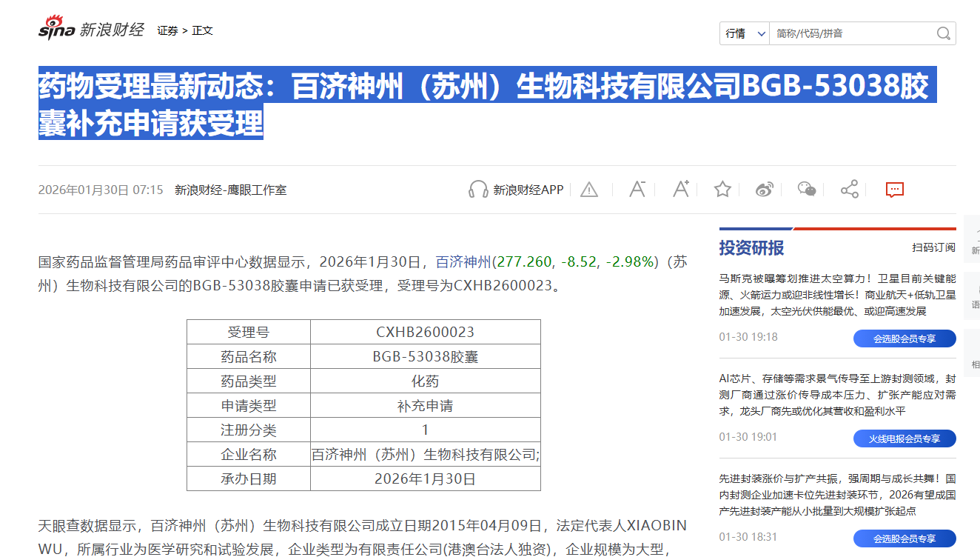Click table cell CXHB2600023
980x557 pixels.
tap(426, 332)
